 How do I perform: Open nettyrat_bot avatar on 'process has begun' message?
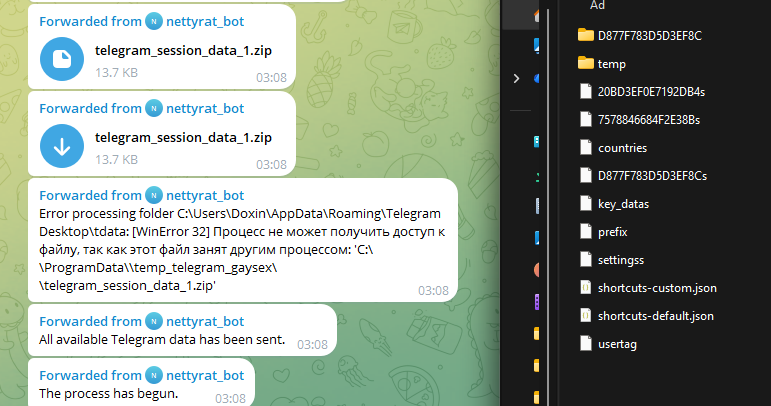coord(154,376)
